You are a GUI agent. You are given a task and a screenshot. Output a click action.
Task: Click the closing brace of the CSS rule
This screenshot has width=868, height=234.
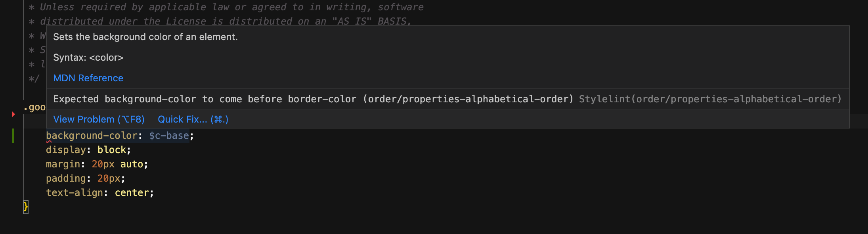(x=25, y=206)
